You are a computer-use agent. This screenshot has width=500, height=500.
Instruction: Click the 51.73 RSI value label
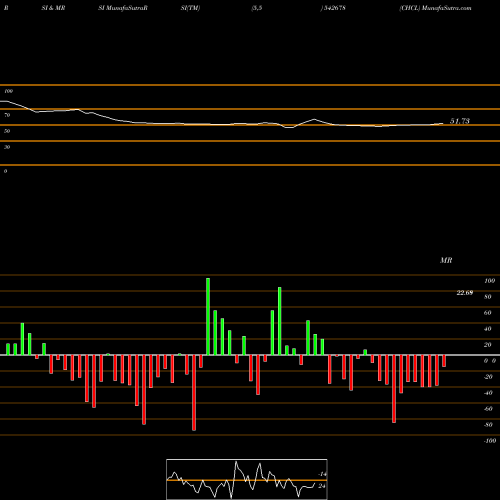pyautogui.click(x=460, y=121)
